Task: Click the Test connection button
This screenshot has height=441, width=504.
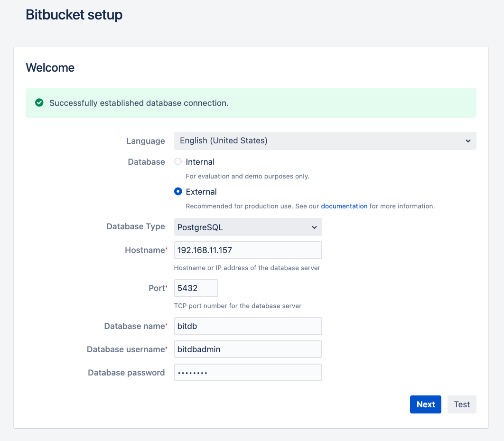Action: pos(462,404)
